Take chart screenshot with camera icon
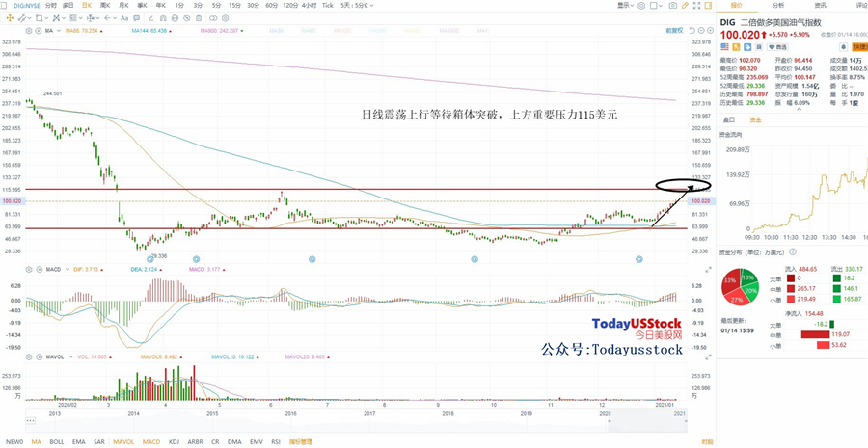This screenshot has height=448, width=868. pos(672,6)
